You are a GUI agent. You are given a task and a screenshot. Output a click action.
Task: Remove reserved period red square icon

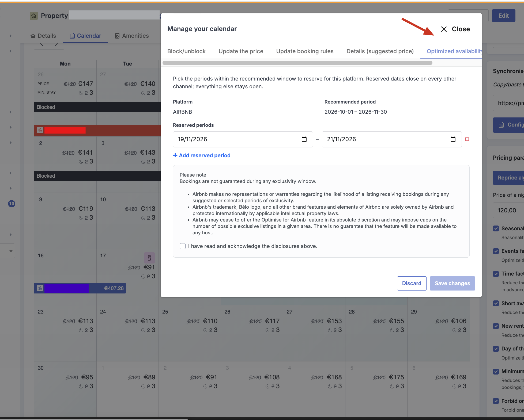click(x=467, y=139)
